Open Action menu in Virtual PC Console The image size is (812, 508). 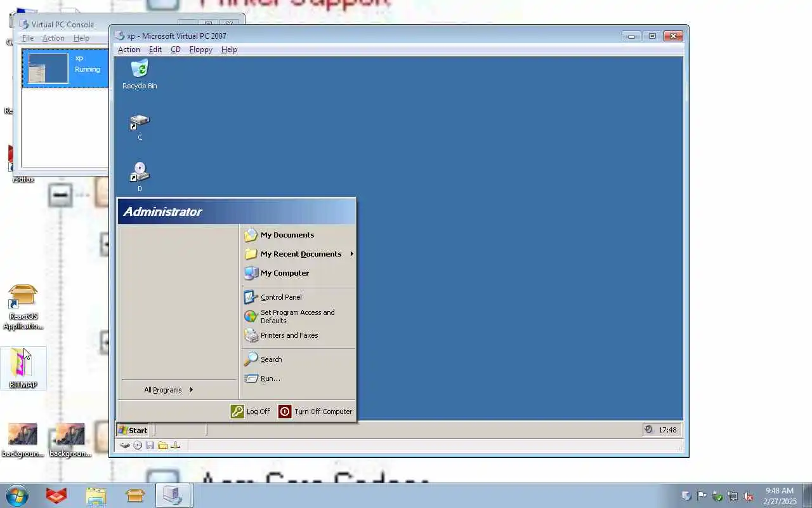[x=53, y=38]
